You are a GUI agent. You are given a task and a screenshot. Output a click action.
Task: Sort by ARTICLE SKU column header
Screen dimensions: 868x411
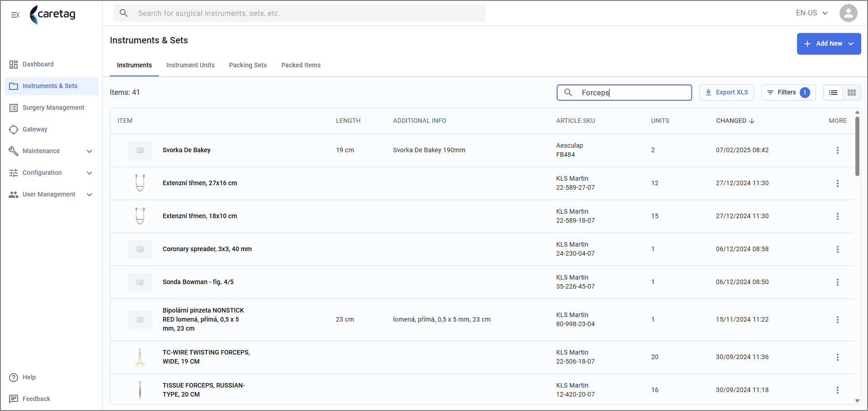coord(575,121)
